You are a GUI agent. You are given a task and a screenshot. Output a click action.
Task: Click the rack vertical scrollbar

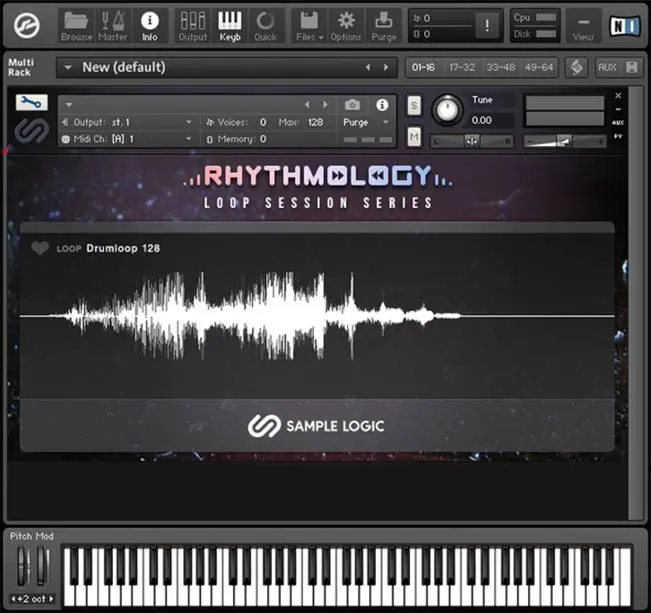tap(635, 303)
